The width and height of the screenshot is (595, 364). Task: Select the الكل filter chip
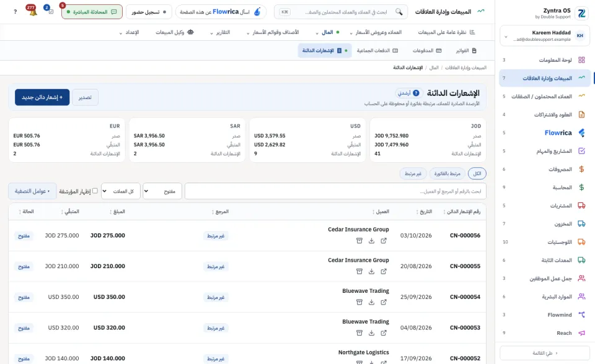coord(477,174)
